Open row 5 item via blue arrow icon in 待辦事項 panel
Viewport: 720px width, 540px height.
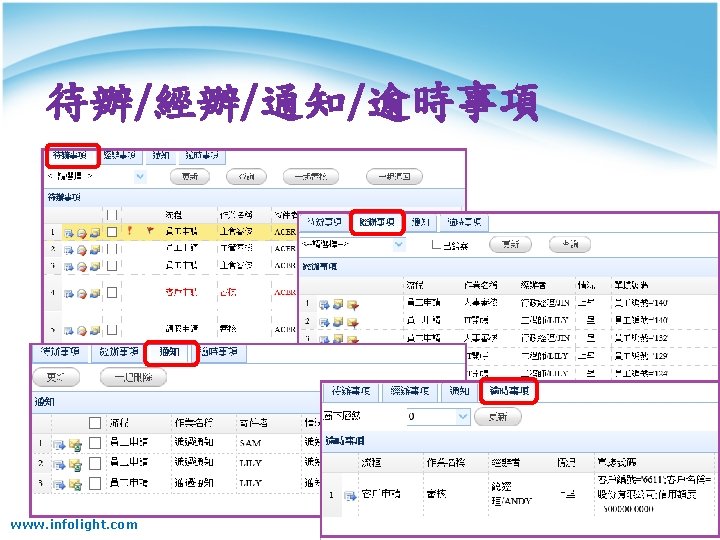(x=69, y=330)
